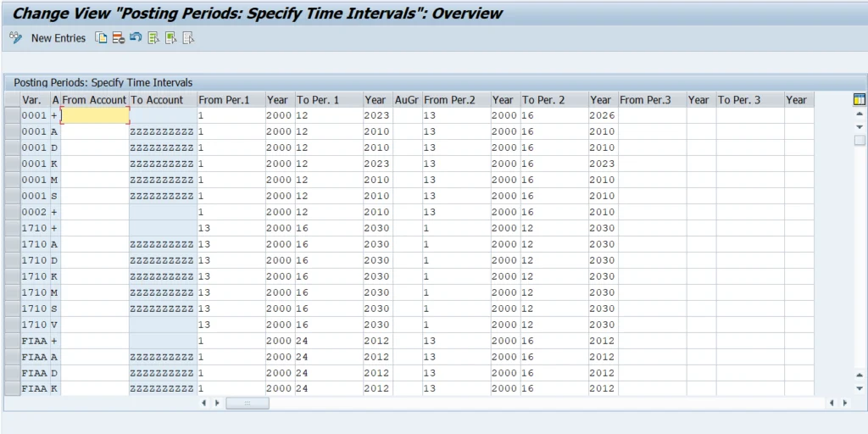
Task: Click To Account field in 1710 V row
Action: (x=164, y=325)
